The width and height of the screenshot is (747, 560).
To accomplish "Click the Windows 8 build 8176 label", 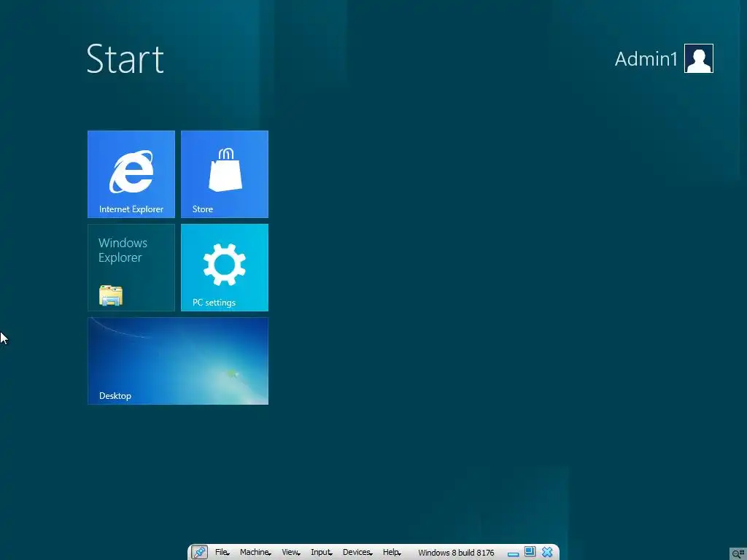I will (x=456, y=553).
